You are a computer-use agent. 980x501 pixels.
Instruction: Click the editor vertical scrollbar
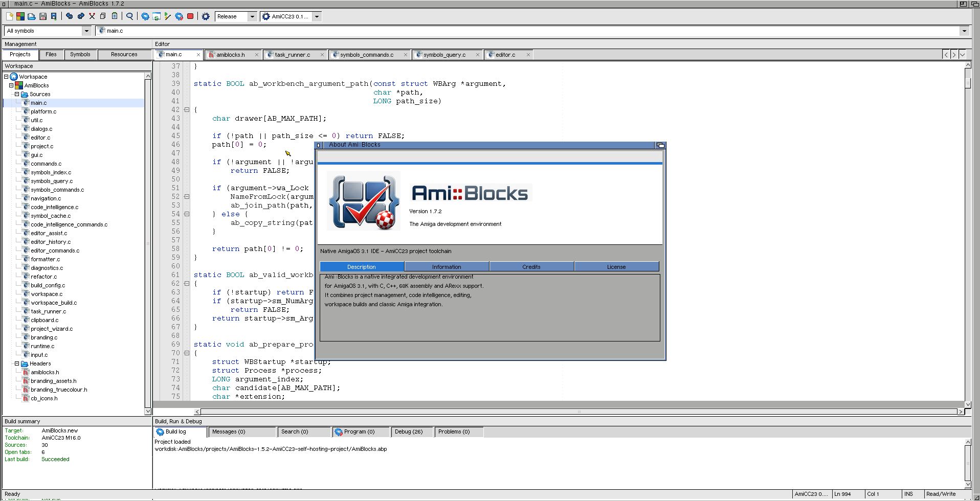pos(968,235)
